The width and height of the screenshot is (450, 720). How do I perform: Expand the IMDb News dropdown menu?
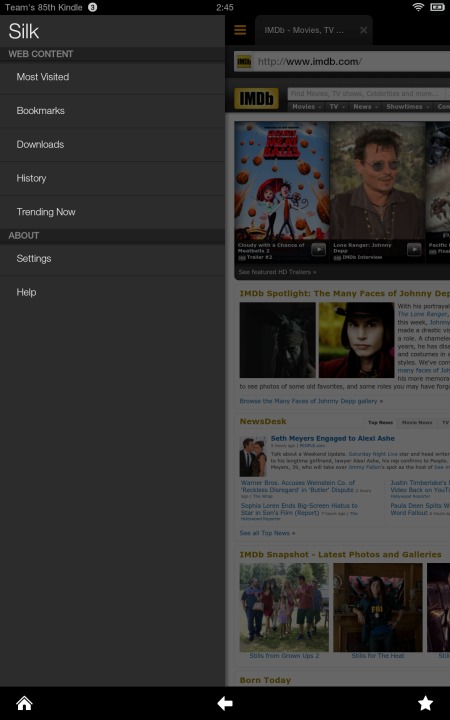point(365,107)
